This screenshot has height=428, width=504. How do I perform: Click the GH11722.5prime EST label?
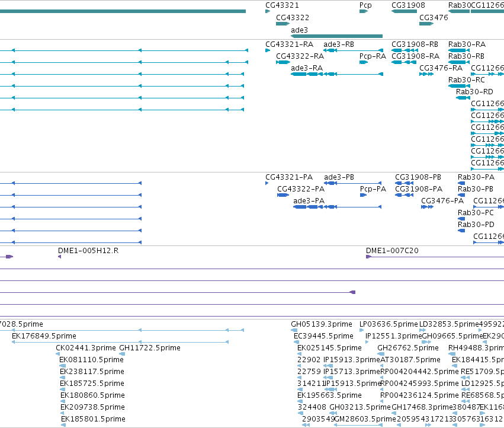click(150, 348)
